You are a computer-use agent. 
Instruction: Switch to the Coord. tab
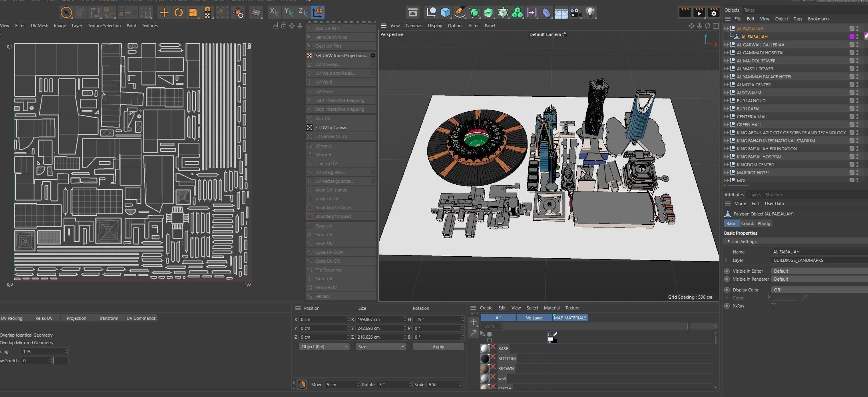point(747,223)
